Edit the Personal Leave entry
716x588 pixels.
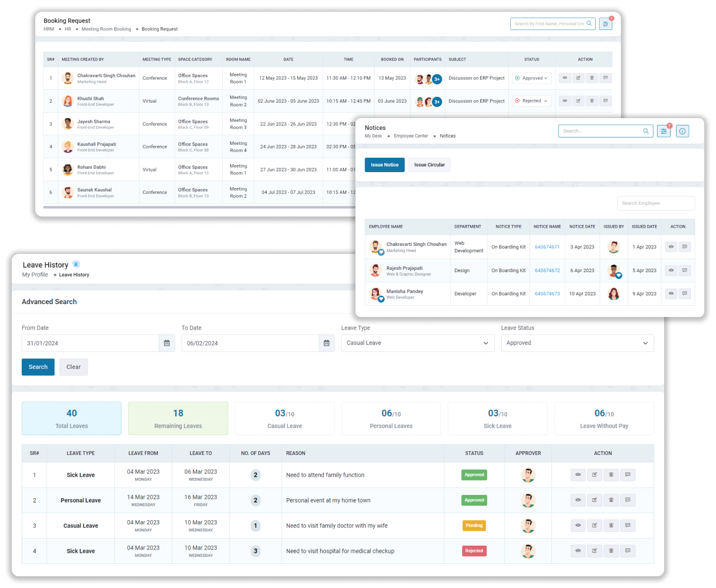(x=594, y=500)
